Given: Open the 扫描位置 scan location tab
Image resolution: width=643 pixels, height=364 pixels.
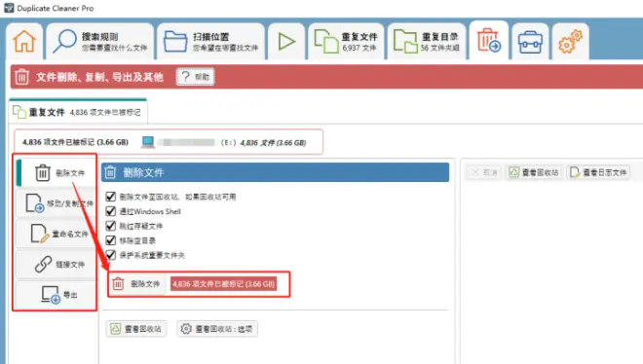Looking at the screenshot, I should [210, 41].
